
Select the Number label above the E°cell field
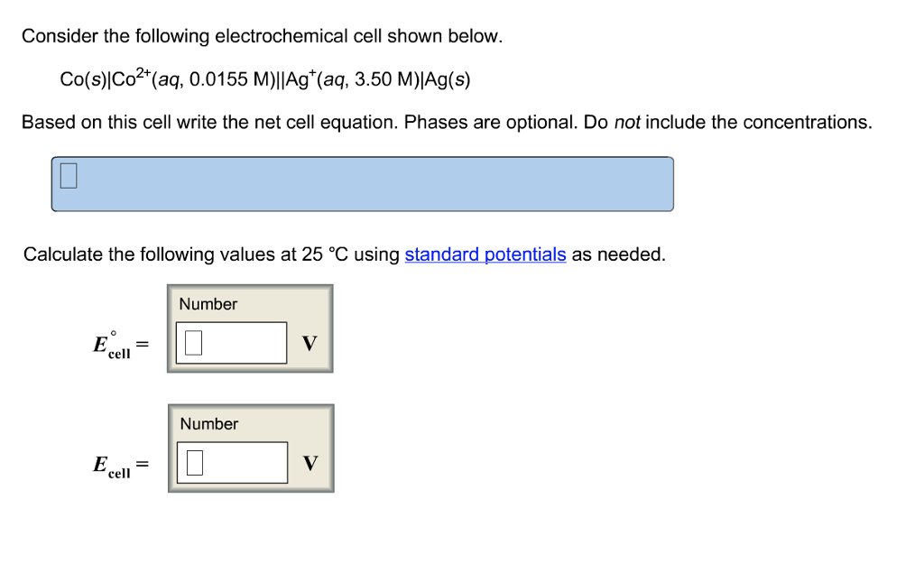click(x=208, y=304)
